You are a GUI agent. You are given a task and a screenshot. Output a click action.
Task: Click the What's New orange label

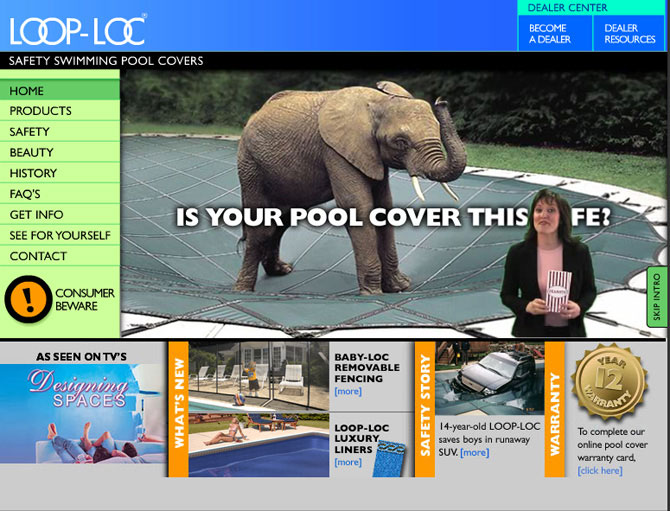178,409
